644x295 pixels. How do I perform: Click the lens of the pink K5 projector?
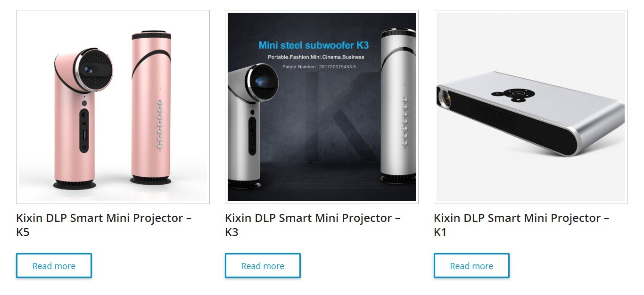[88, 70]
